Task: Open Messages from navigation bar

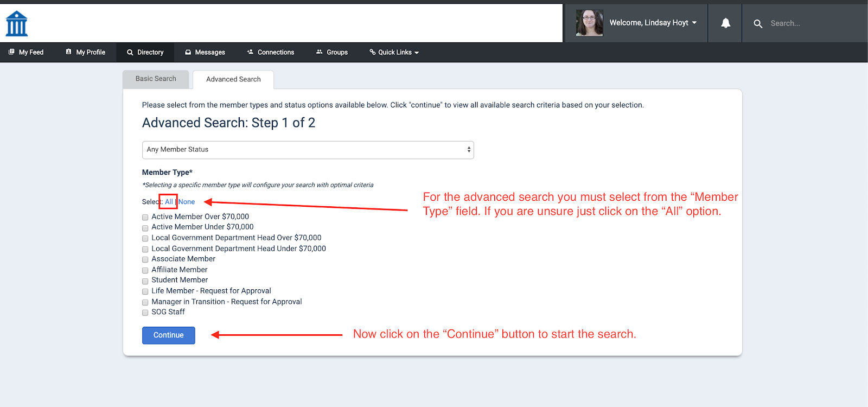Action: 205,52
